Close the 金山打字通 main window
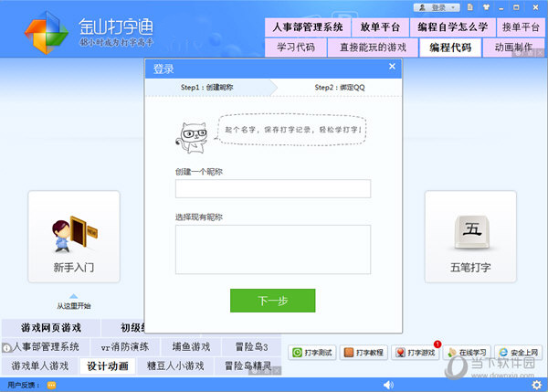Image resolution: width=548 pixels, height=392 pixels. (535, 7)
